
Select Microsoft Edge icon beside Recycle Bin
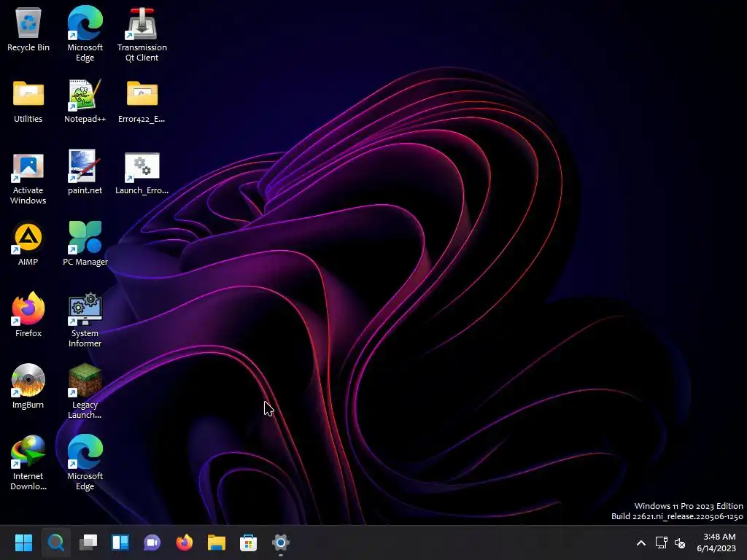click(x=85, y=34)
